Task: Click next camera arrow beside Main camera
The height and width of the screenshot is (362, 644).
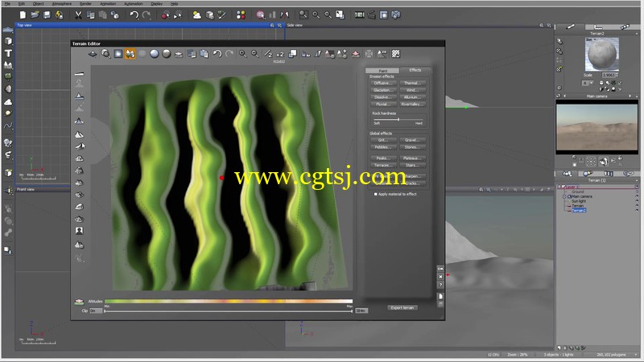Action: click(x=630, y=96)
